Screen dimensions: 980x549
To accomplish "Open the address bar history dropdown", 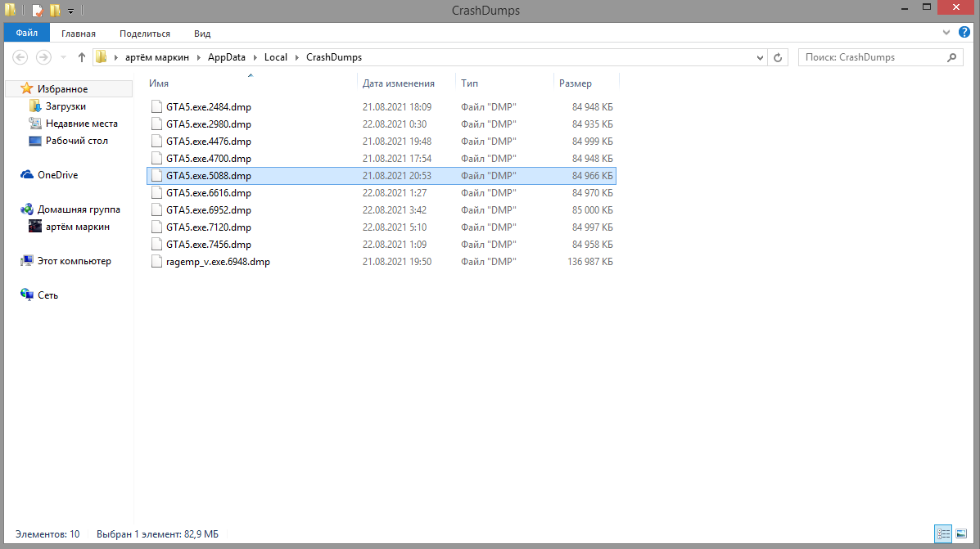I will (761, 58).
